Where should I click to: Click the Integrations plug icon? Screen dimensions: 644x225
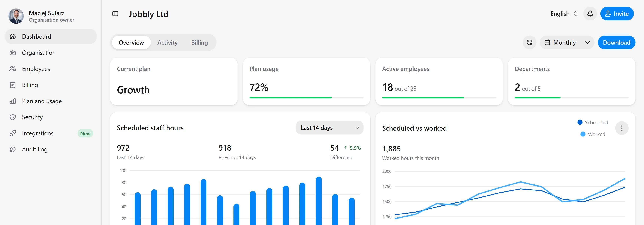coord(13,133)
